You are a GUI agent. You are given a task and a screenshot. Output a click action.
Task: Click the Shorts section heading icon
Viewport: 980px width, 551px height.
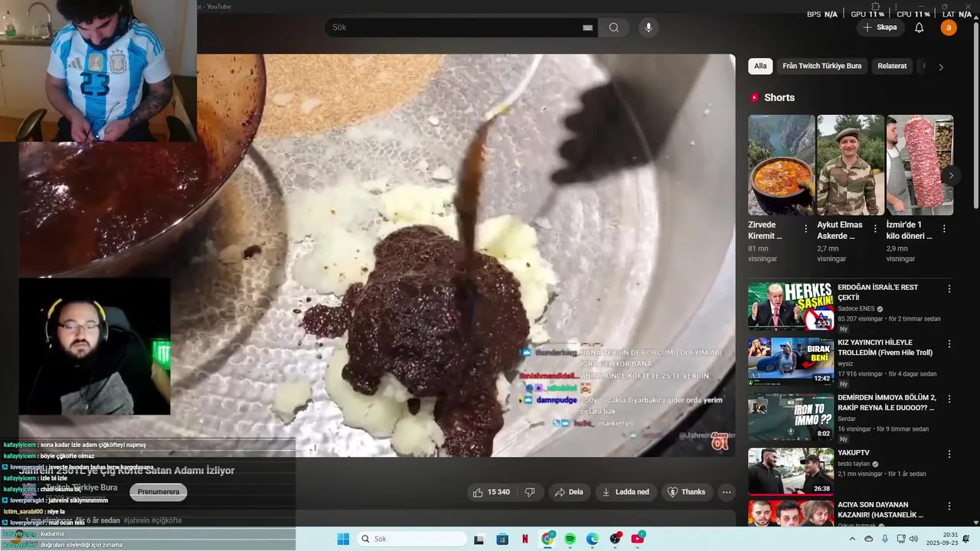coord(755,98)
